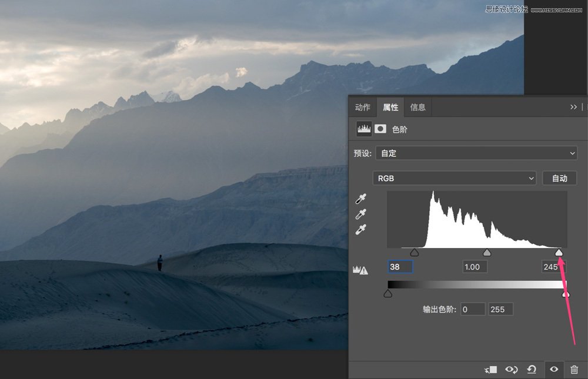The width and height of the screenshot is (588, 379).
Task: Click the Levels histogram adjustment icon
Action: (x=363, y=129)
